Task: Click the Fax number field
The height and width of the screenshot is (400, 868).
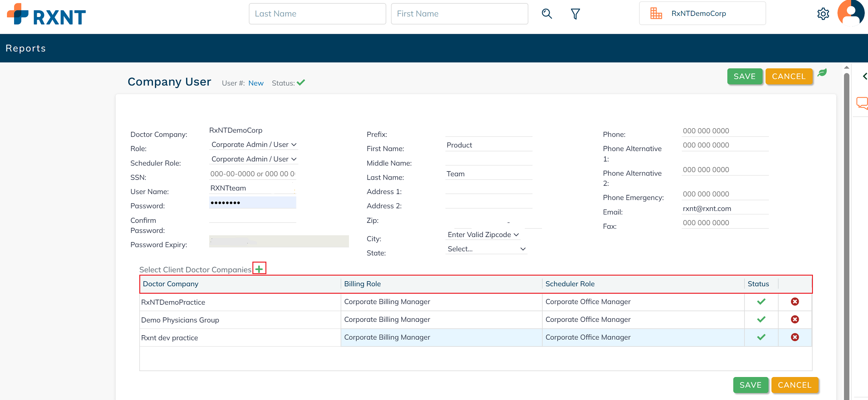Action: tap(725, 223)
